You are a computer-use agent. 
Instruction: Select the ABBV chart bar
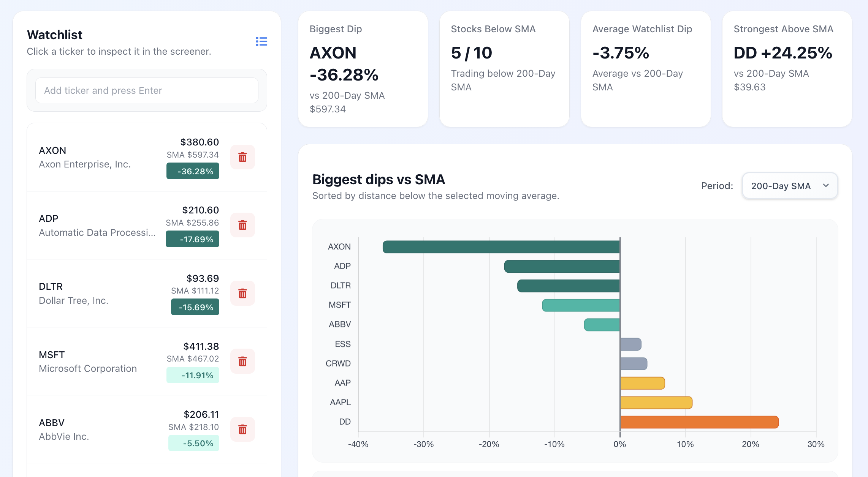[x=602, y=325]
